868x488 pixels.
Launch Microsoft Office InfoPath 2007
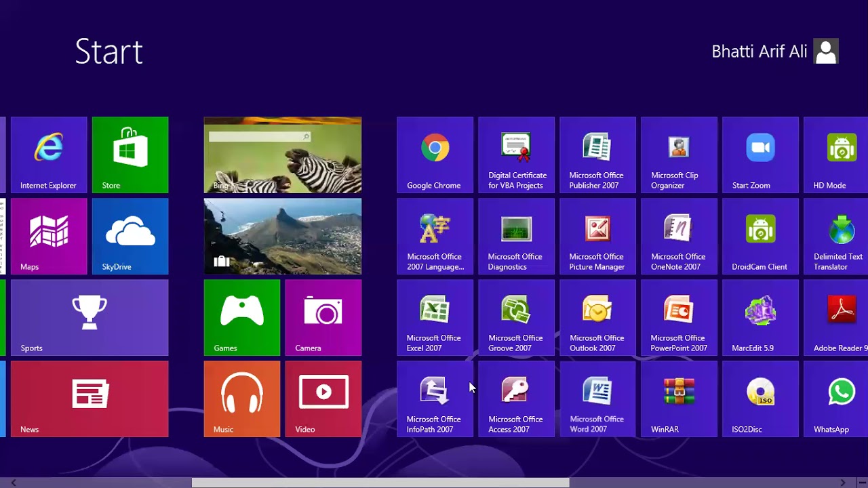tap(435, 399)
